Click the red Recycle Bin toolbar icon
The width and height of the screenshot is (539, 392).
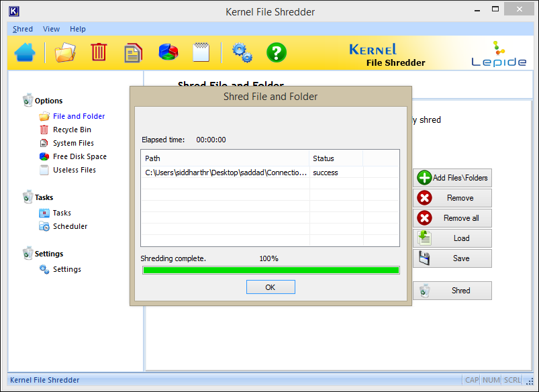tap(99, 52)
